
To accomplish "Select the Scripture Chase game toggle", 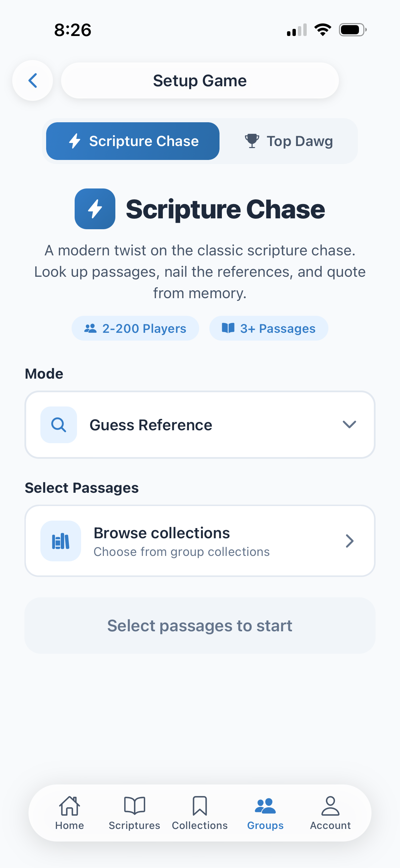I will tap(133, 141).
